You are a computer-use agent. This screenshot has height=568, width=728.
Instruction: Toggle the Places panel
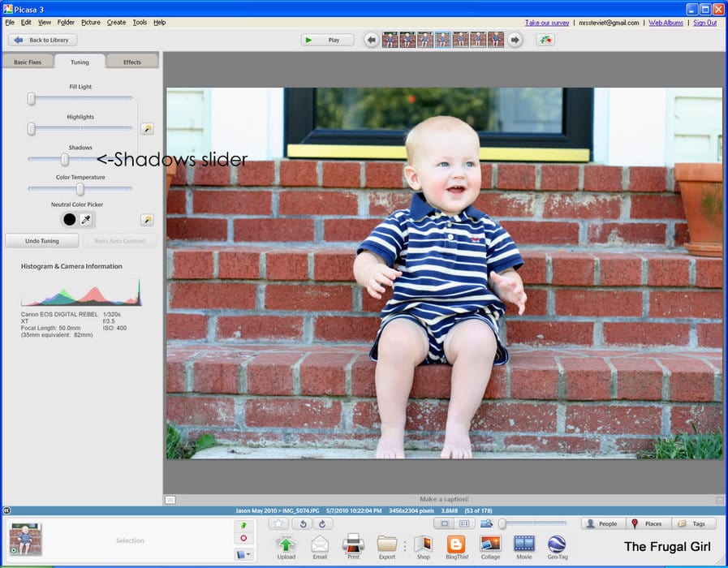coord(646,524)
